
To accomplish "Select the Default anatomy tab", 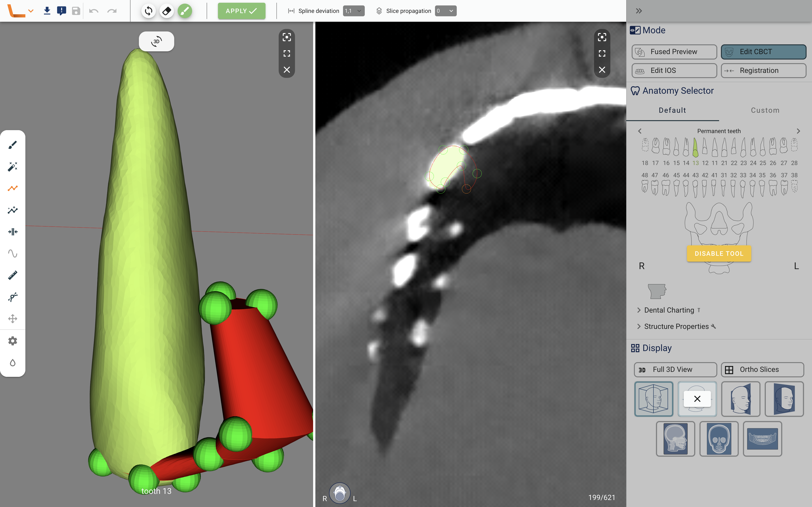I will pos(672,110).
